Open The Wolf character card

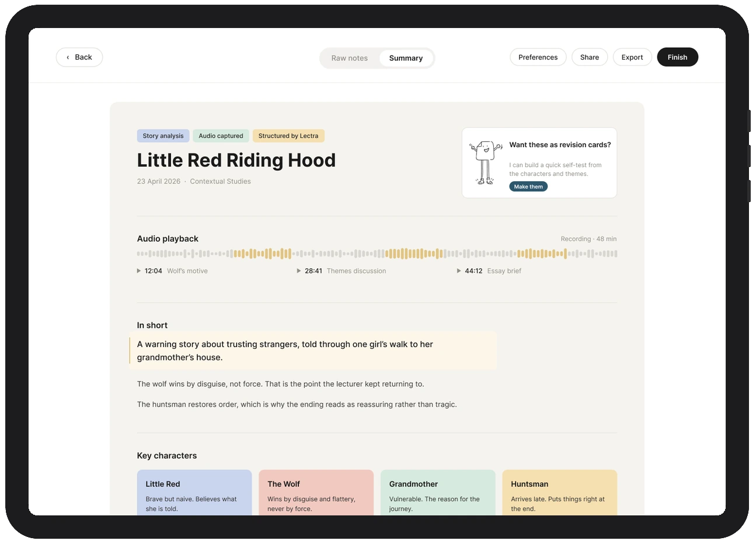316,493
